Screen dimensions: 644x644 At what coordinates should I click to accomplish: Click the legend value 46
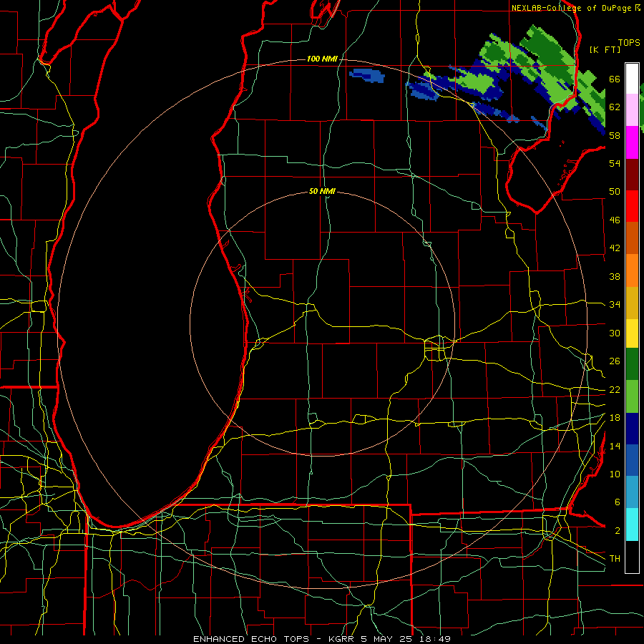tap(615, 220)
